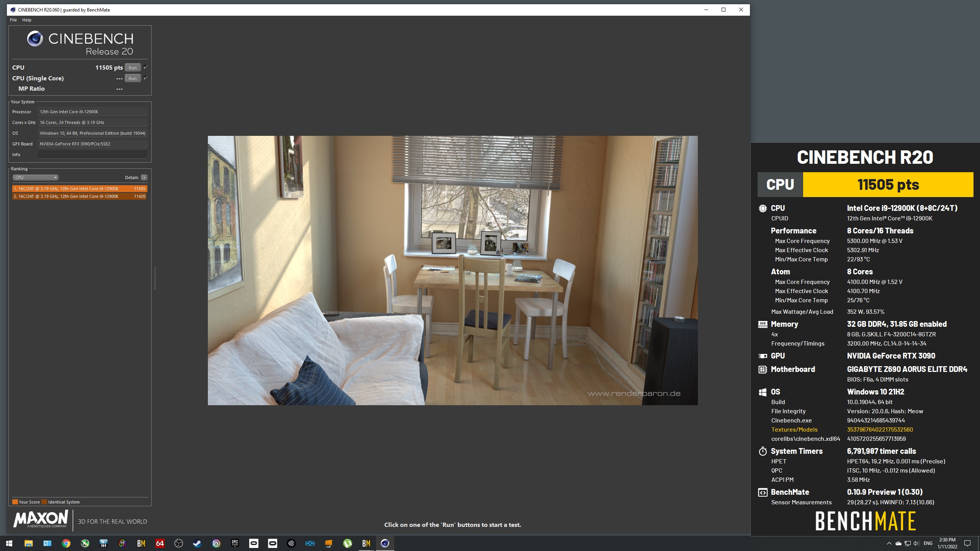Show hidden system tray icons

tap(889, 543)
